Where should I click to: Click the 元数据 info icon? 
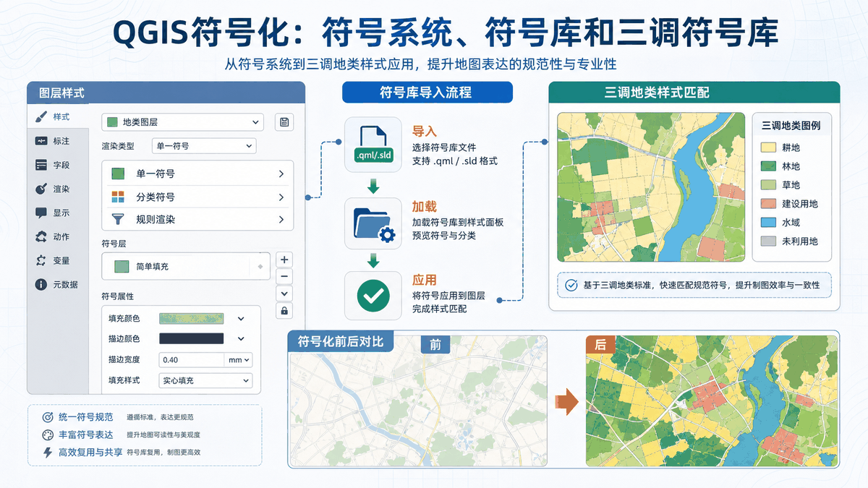click(x=41, y=284)
